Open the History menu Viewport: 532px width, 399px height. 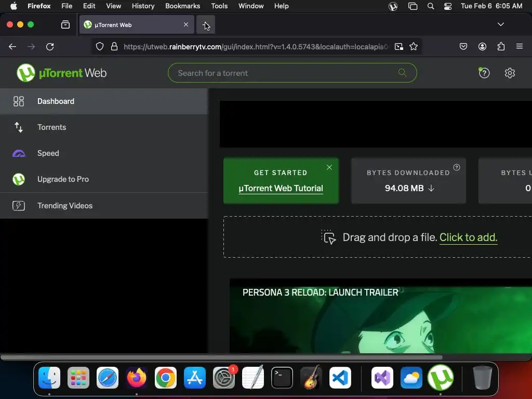(143, 6)
